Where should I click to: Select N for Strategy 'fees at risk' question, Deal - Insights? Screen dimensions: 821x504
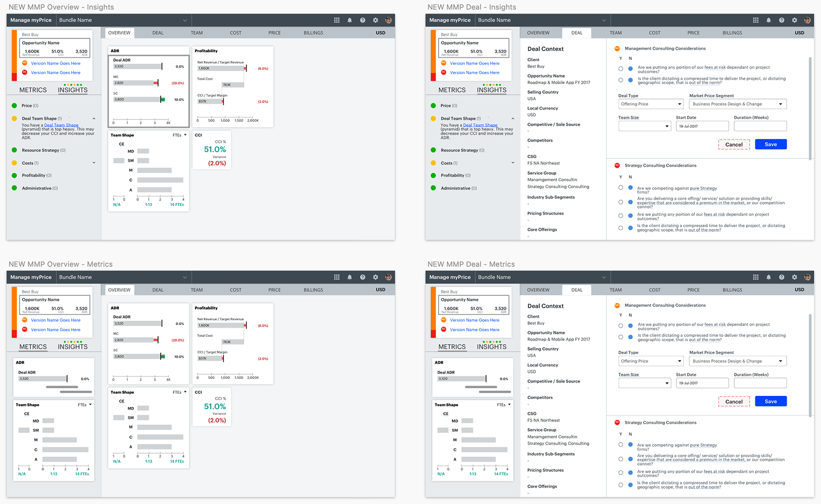click(x=631, y=216)
